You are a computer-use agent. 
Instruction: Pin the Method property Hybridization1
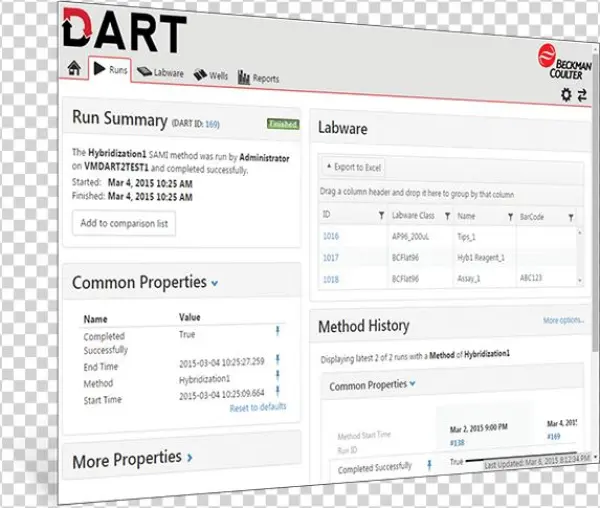click(278, 375)
